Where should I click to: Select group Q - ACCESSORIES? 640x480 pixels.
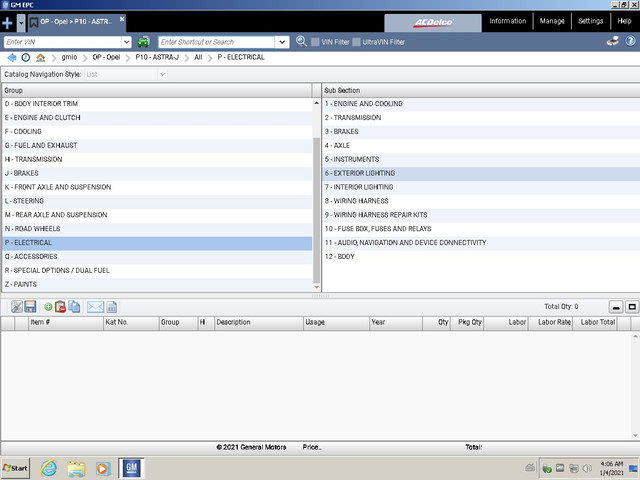(x=157, y=256)
